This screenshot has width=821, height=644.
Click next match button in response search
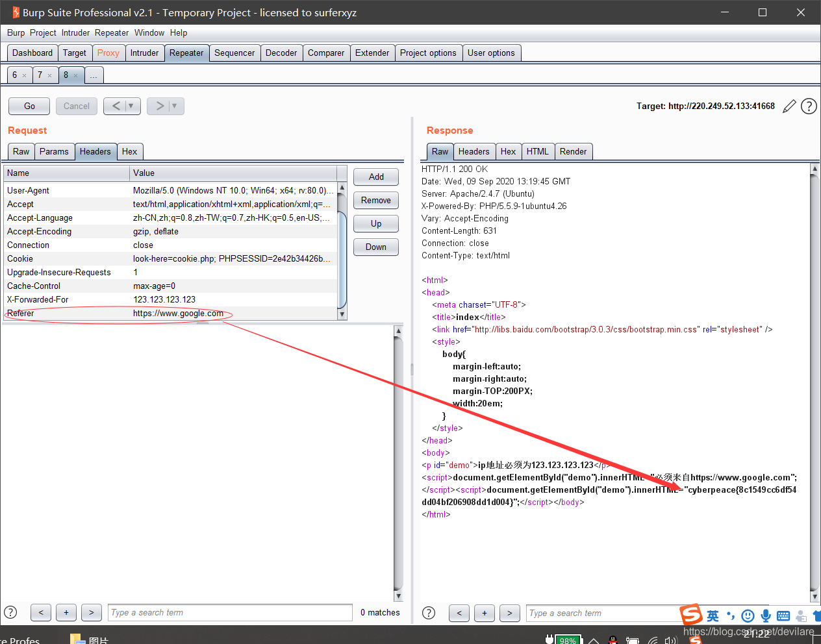(x=510, y=613)
